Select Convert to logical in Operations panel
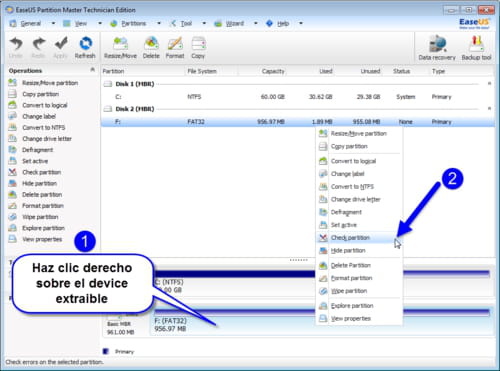The width and height of the screenshot is (500, 371). tap(38, 105)
